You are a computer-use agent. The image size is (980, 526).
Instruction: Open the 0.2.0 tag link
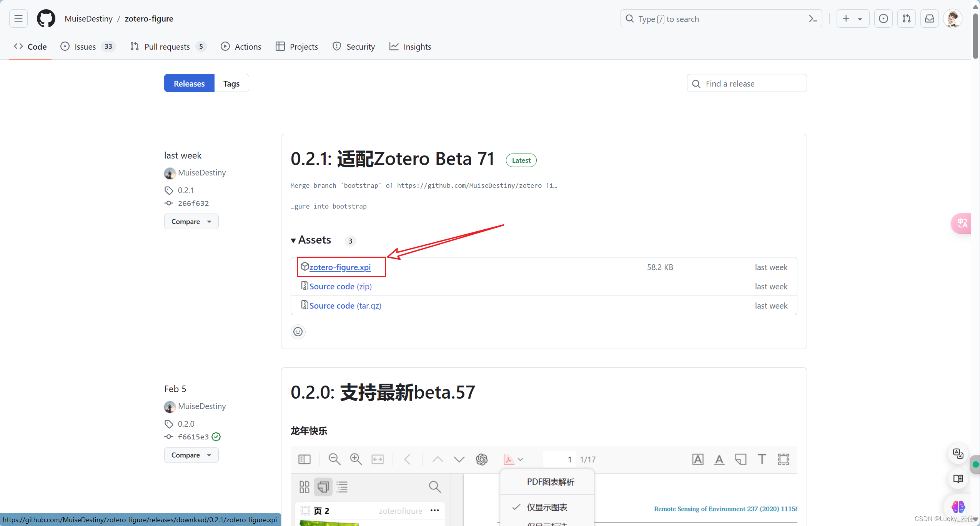coord(186,424)
